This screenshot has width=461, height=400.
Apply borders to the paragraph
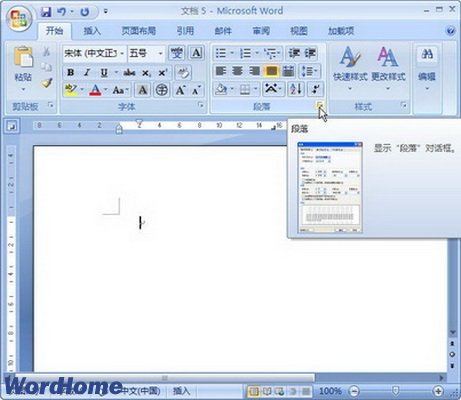pos(245,89)
